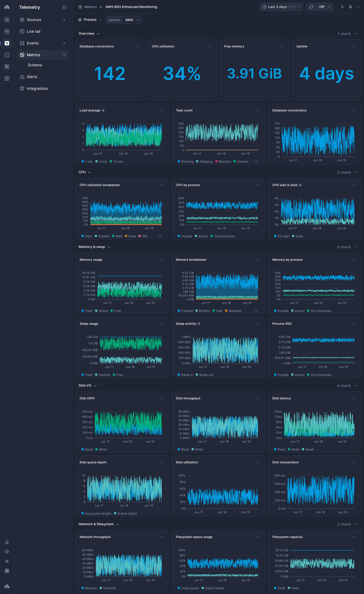Open Sources in the sidebar
The height and width of the screenshot is (594, 364).
(x=43, y=20)
